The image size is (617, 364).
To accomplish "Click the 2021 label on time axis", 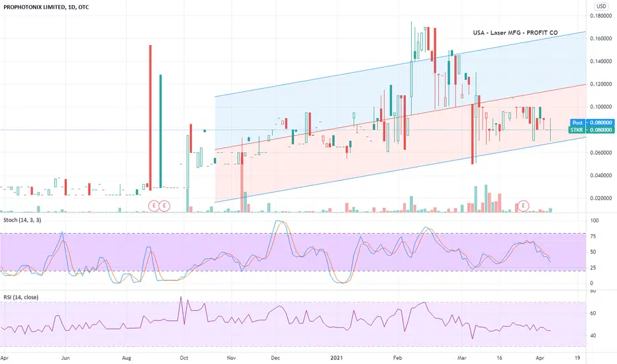I will pos(336,357).
